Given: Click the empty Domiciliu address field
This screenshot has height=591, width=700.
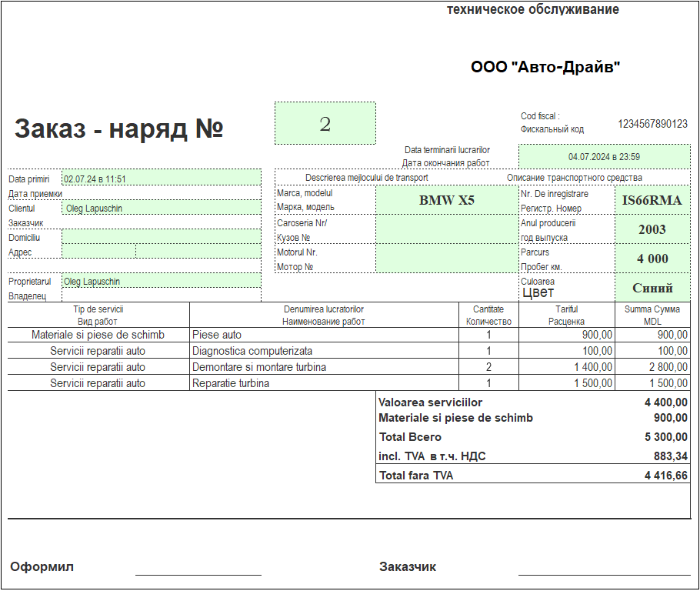Looking at the screenshot, I should [161, 237].
